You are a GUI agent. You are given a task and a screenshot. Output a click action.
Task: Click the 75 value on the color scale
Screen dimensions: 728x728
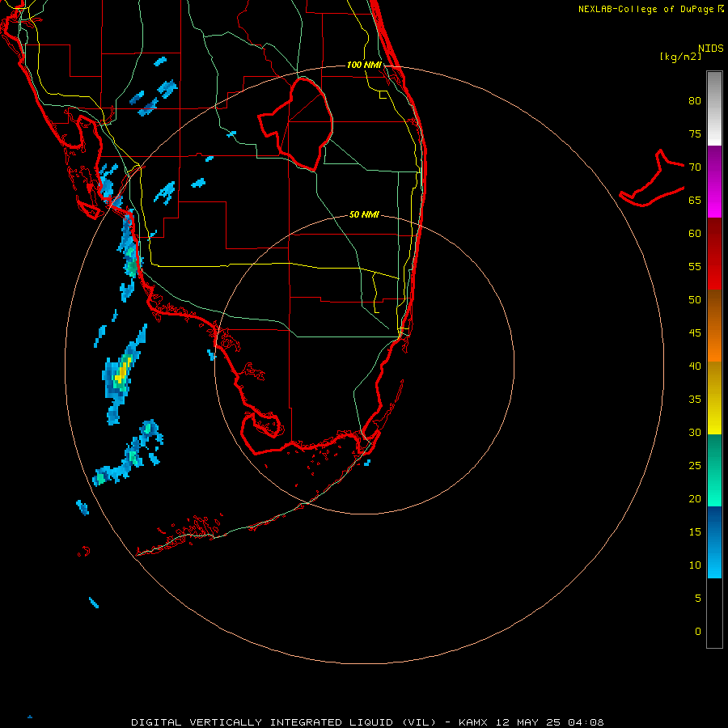(695, 133)
